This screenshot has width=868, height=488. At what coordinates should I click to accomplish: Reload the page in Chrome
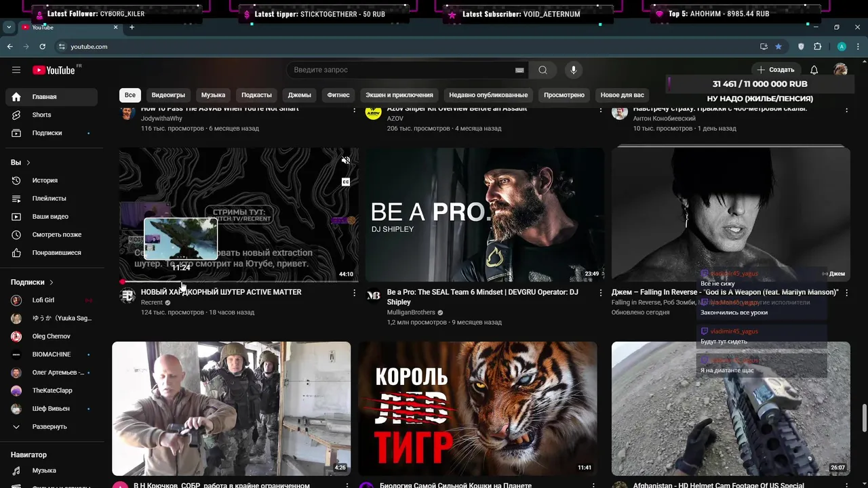(42, 47)
